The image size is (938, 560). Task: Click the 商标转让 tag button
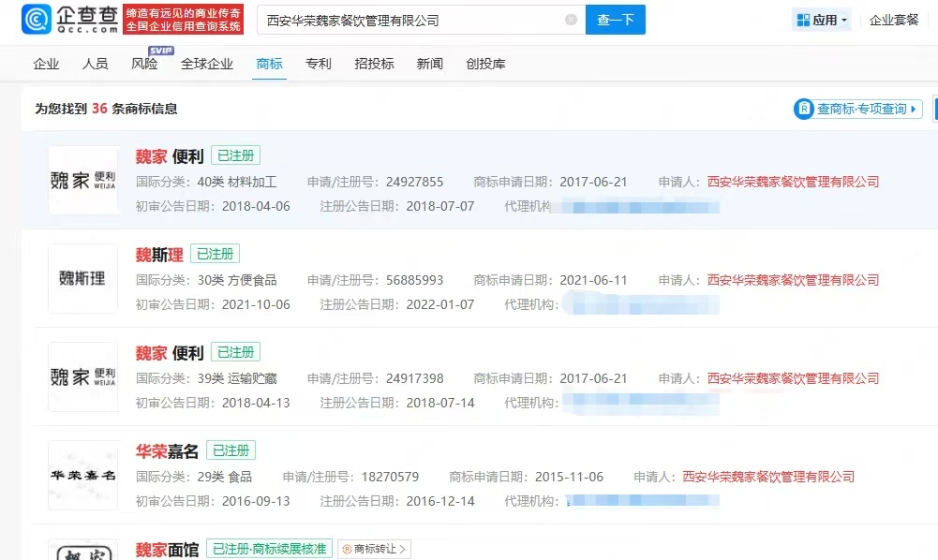375,549
